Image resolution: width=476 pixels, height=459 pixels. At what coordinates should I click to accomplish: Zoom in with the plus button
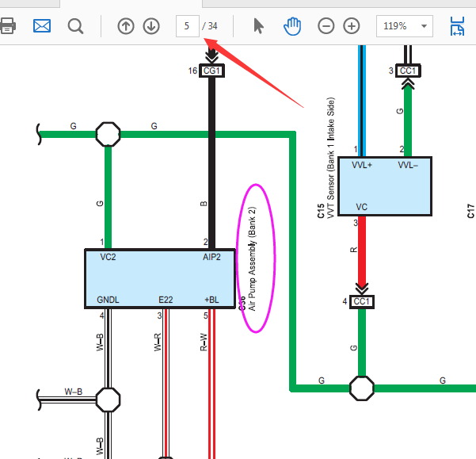[x=352, y=26]
